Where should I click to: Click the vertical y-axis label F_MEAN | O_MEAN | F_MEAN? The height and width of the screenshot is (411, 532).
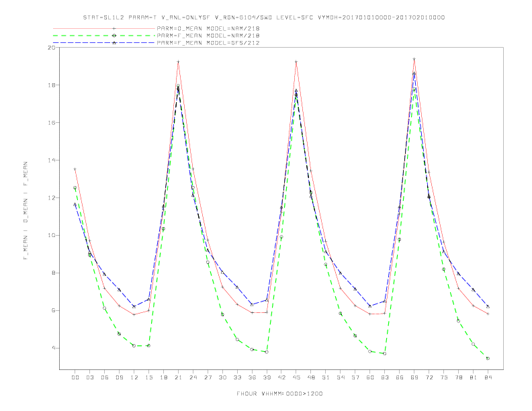click(x=26, y=211)
